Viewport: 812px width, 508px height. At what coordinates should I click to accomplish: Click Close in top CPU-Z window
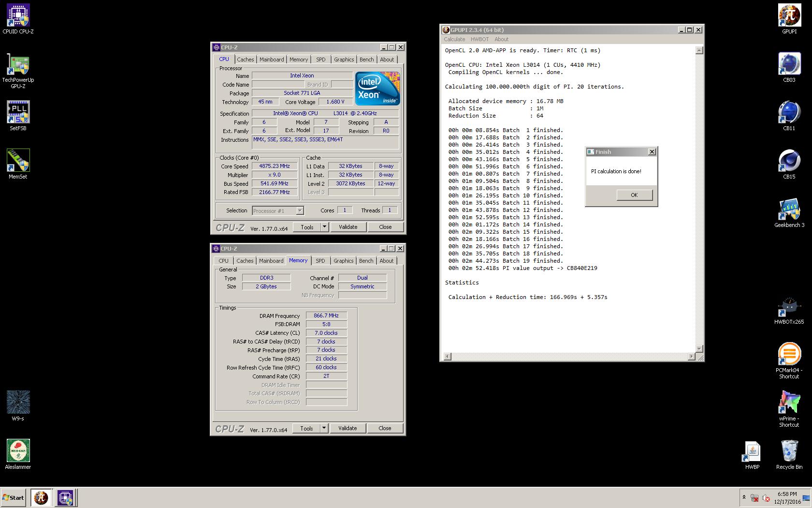pos(385,227)
